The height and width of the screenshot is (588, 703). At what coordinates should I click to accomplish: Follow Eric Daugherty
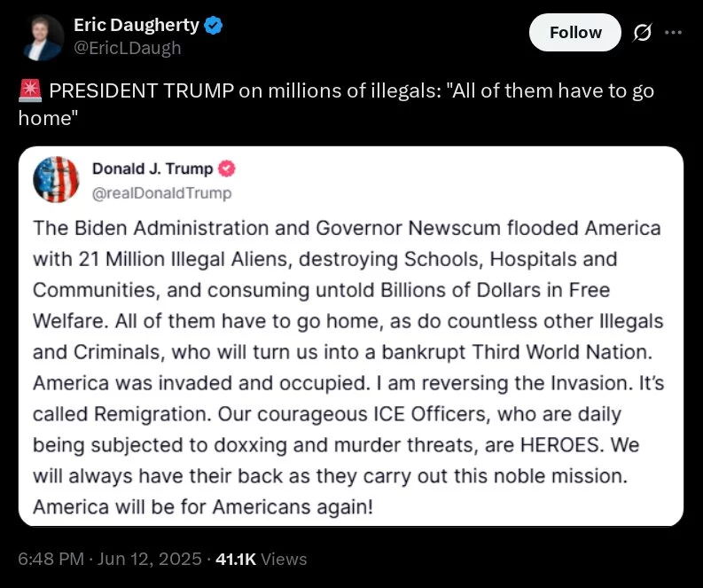point(575,32)
